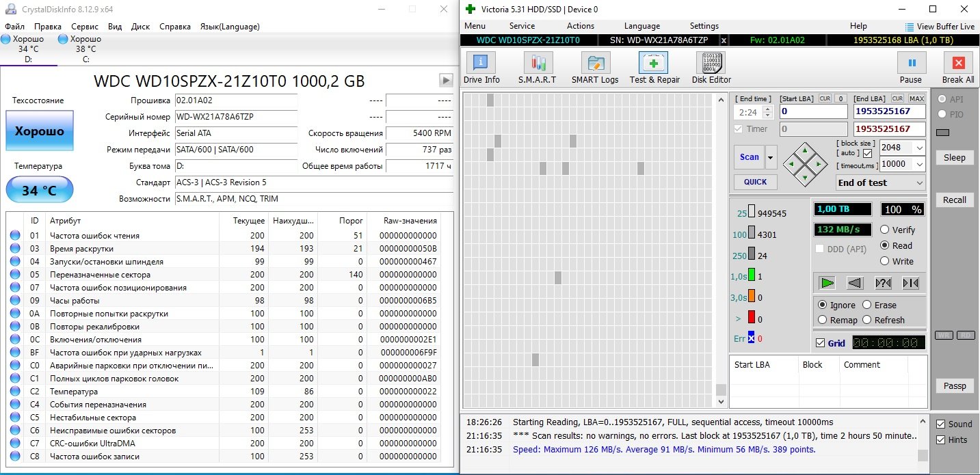Viewport: 980px width, 475px height.
Task: Toggle the block size auto checkbox
Action: tap(868, 153)
